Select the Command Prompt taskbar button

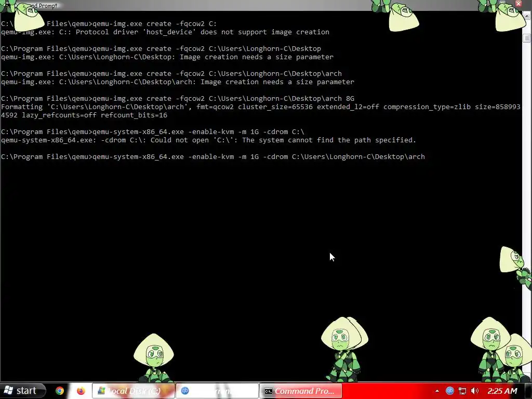point(301,391)
